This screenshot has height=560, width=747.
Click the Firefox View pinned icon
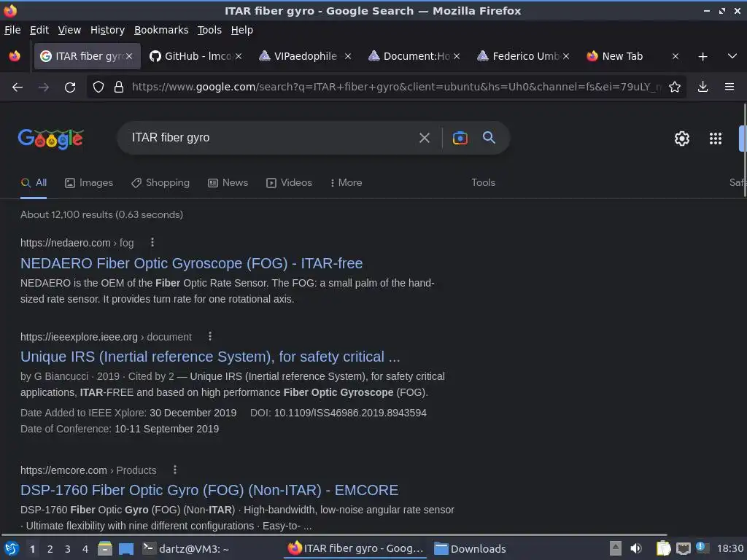tap(15, 56)
